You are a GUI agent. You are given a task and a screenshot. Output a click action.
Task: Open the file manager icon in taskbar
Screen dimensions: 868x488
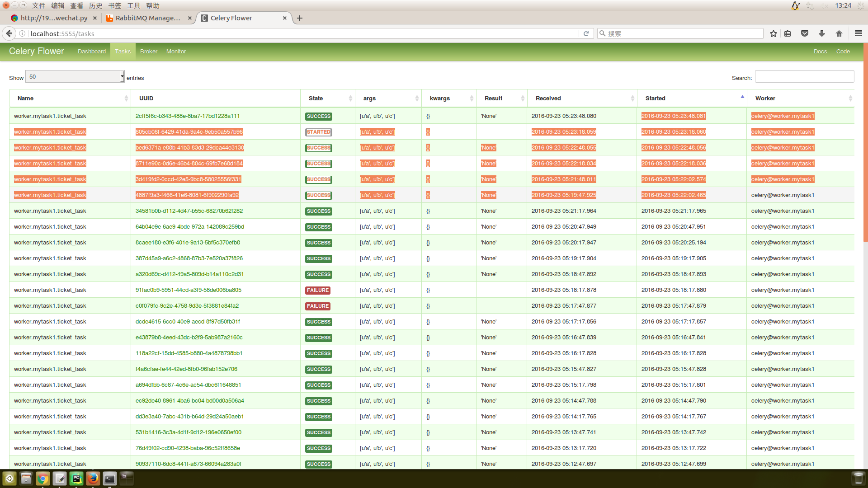point(26,479)
